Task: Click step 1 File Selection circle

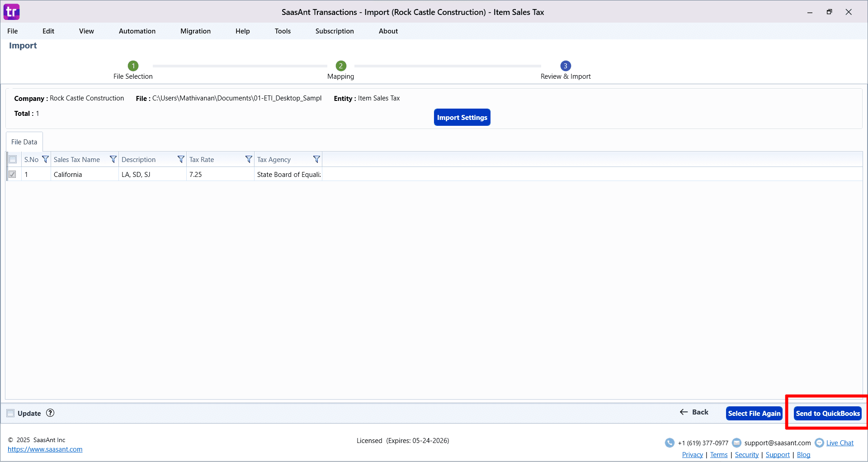Action: click(133, 66)
